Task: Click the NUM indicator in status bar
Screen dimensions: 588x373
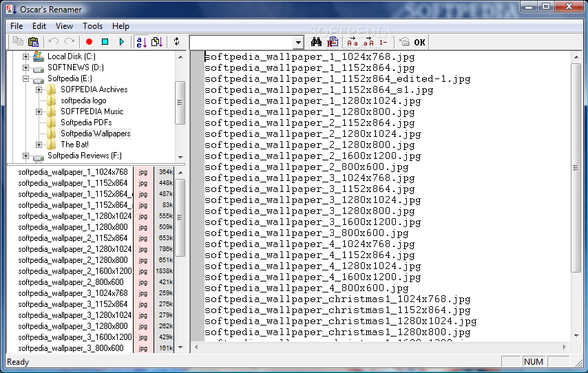Action: [533, 362]
